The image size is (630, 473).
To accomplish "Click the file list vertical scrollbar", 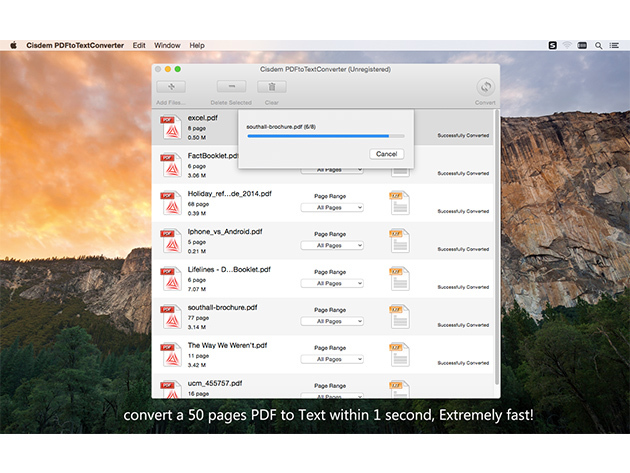I will [497, 247].
